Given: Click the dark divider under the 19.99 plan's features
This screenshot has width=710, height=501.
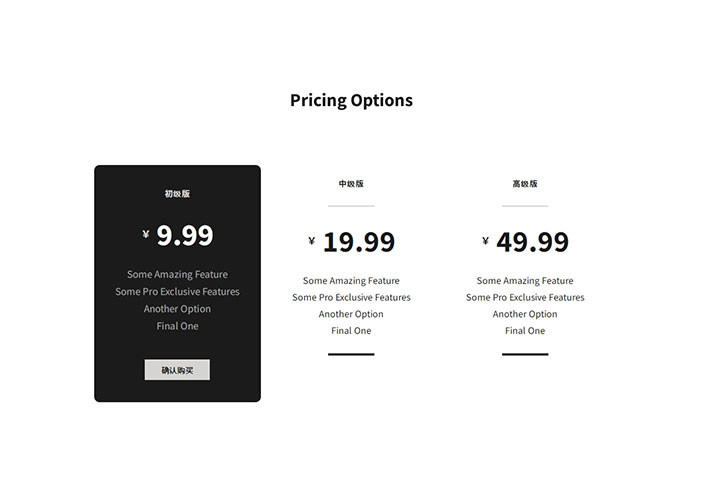Looking at the screenshot, I should coord(351,354).
